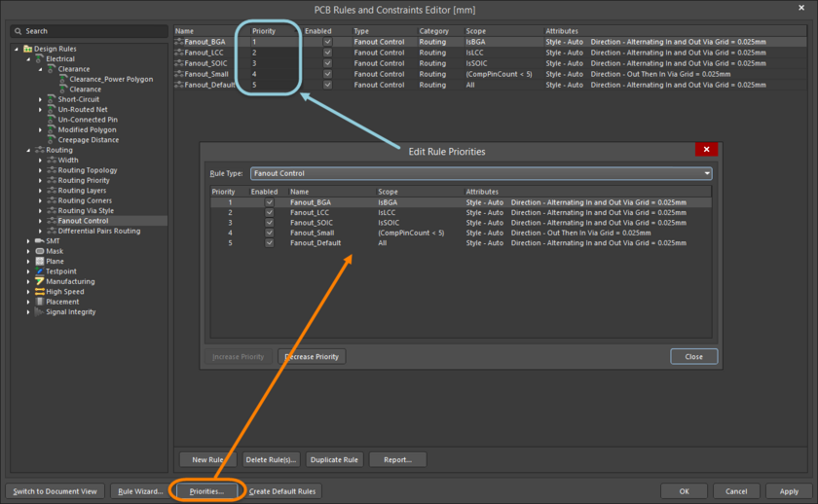The height and width of the screenshot is (504, 818).
Task: Click the Manufacturing category icon
Action: [39, 281]
